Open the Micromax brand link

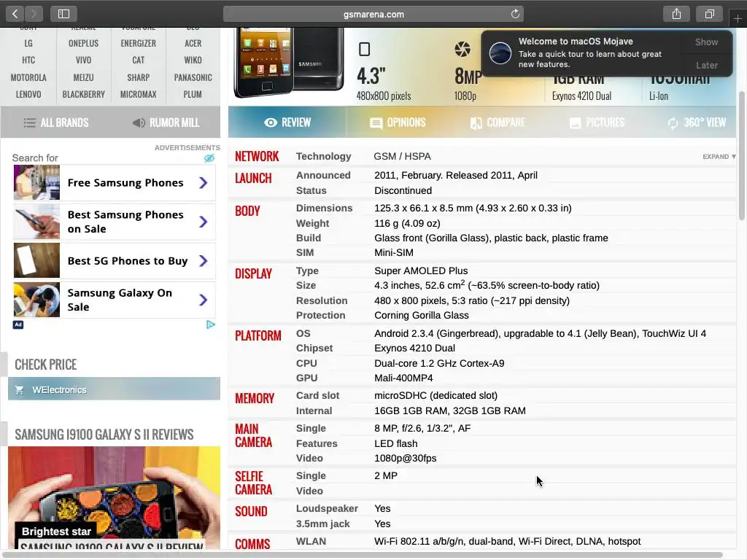[x=138, y=94]
